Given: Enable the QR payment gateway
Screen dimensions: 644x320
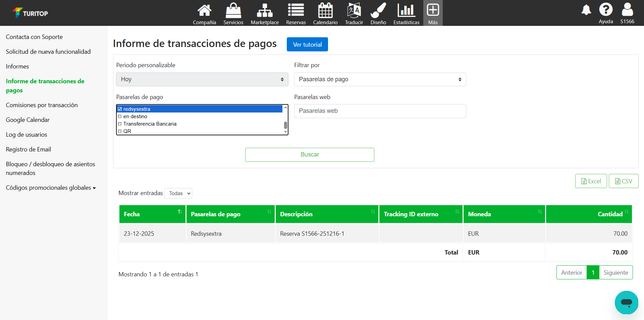Looking at the screenshot, I should [120, 131].
